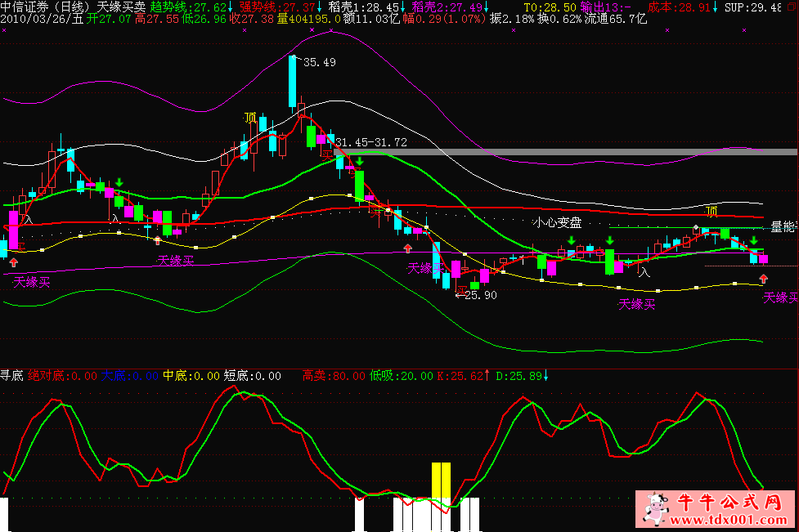Screen dimensions: 799x532
Task: Click the 中底:0.00 value
Action: pos(191,376)
